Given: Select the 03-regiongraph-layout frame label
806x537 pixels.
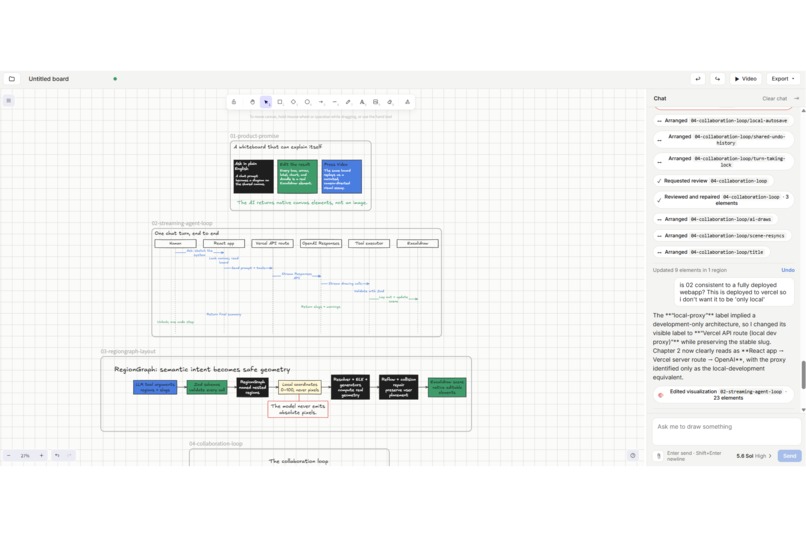Looking at the screenshot, I should pyautogui.click(x=128, y=351).
